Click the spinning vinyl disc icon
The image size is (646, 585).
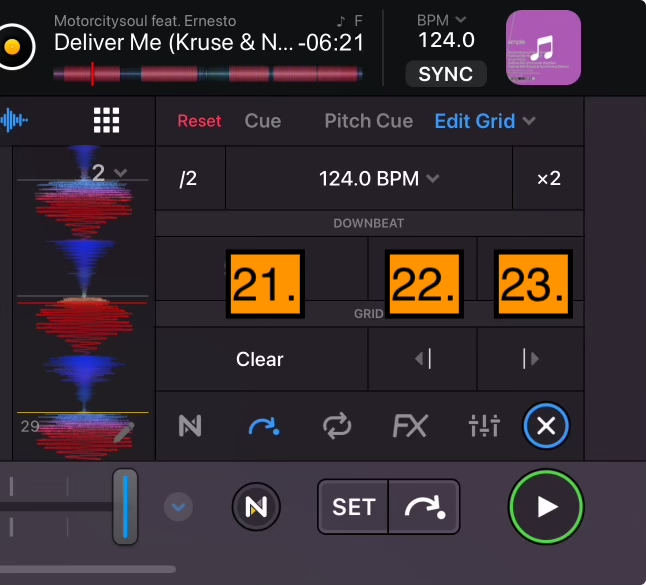pos(14,47)
